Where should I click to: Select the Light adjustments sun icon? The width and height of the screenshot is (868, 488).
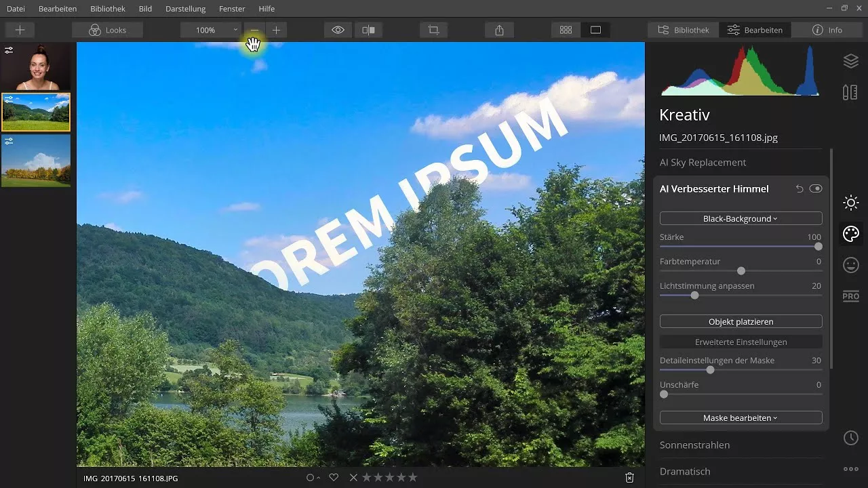coord(850,203)
